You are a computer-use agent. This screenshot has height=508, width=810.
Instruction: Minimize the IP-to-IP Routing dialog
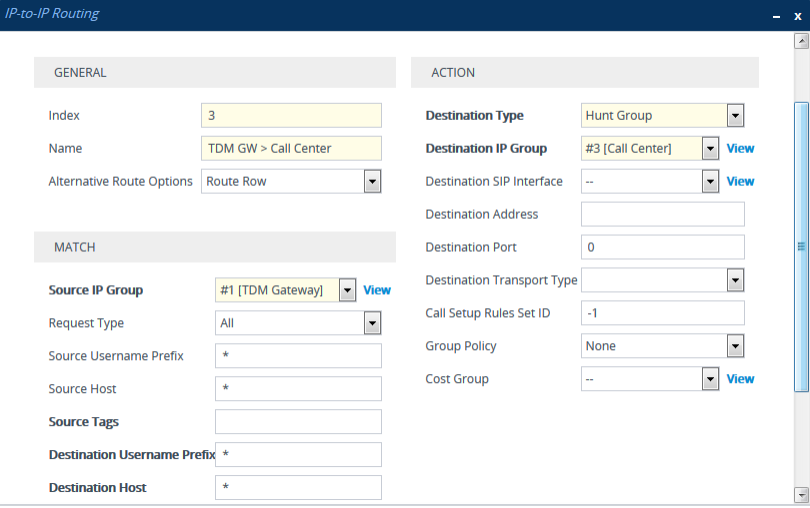pyautogui.click(x=776, y=16)
